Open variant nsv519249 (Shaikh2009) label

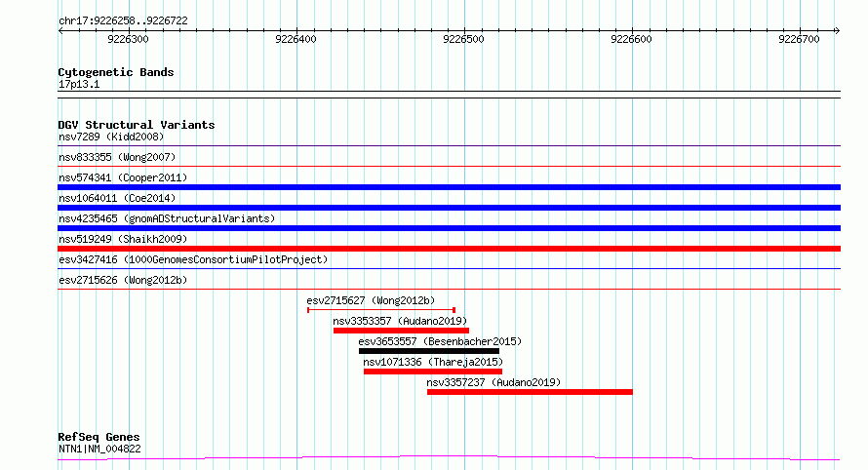click(123, 239)
